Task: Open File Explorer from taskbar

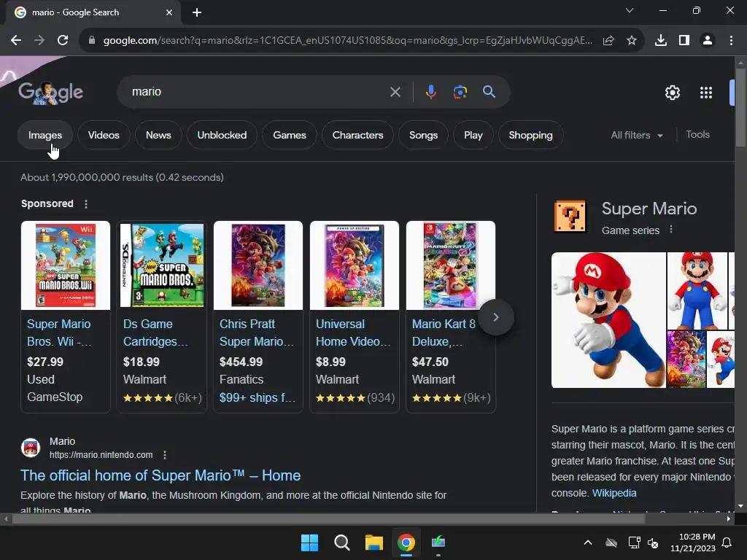Action: 374,542
